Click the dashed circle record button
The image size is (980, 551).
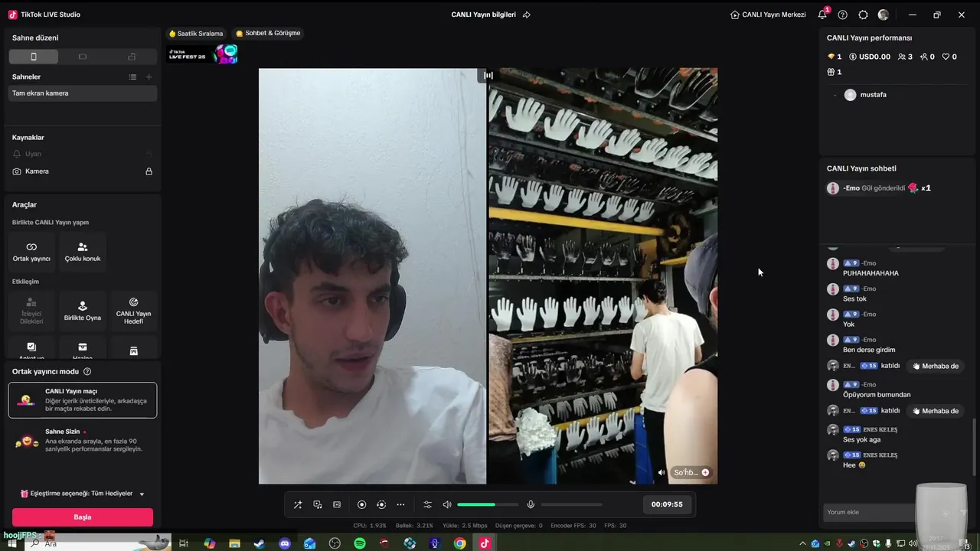(381, 504)
